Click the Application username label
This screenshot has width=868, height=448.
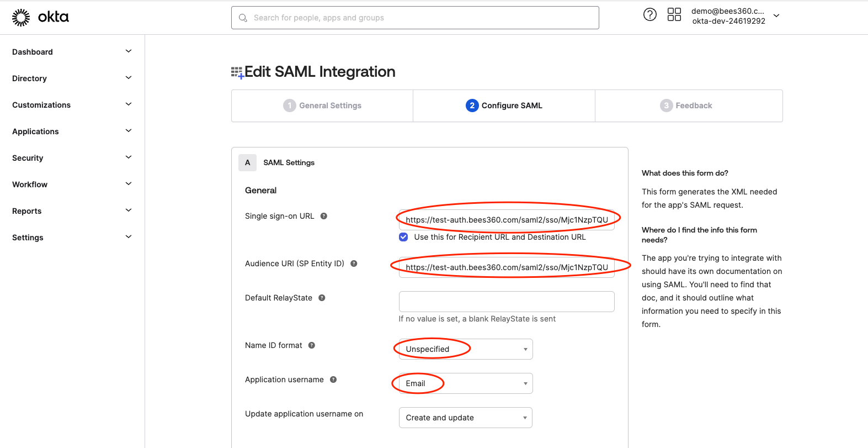tap(284, 380)
